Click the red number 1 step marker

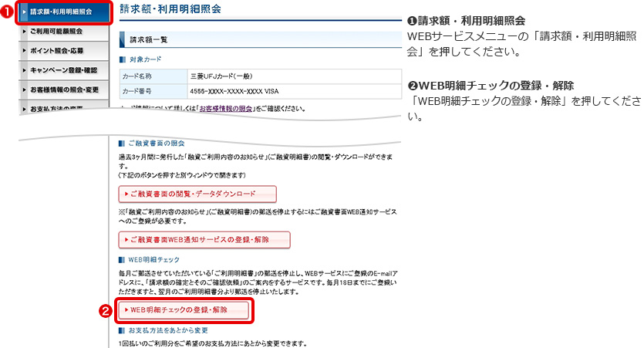[x=7, y=12]
